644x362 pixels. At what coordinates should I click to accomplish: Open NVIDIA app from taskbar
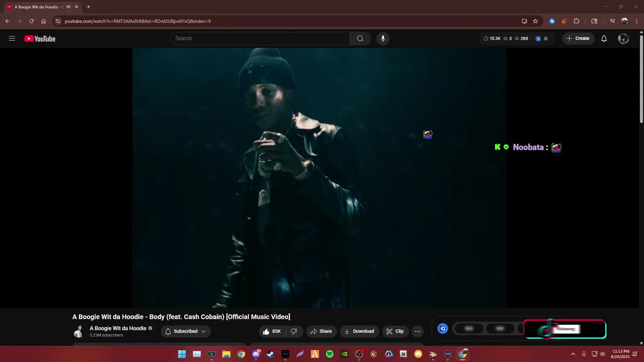344,354
